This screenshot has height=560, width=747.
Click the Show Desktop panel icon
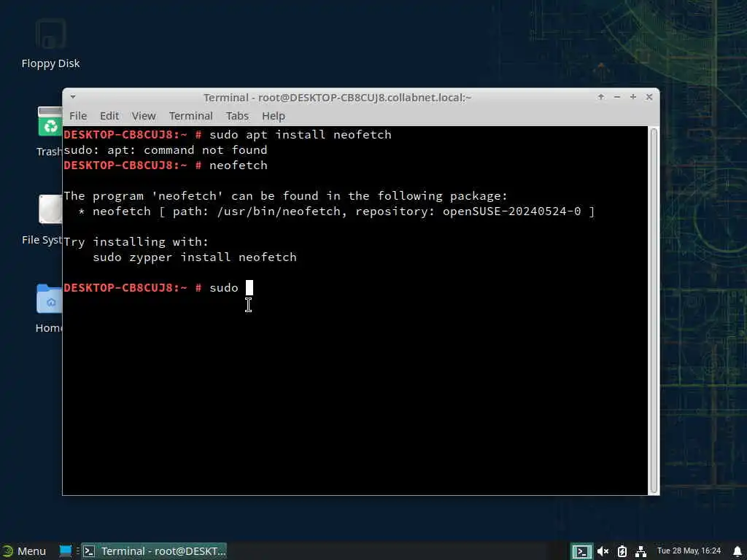tap(65, 551)
